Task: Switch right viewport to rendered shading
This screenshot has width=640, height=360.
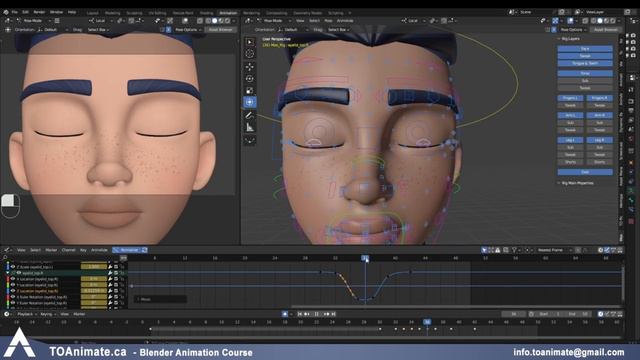Action: coord(612,20)
